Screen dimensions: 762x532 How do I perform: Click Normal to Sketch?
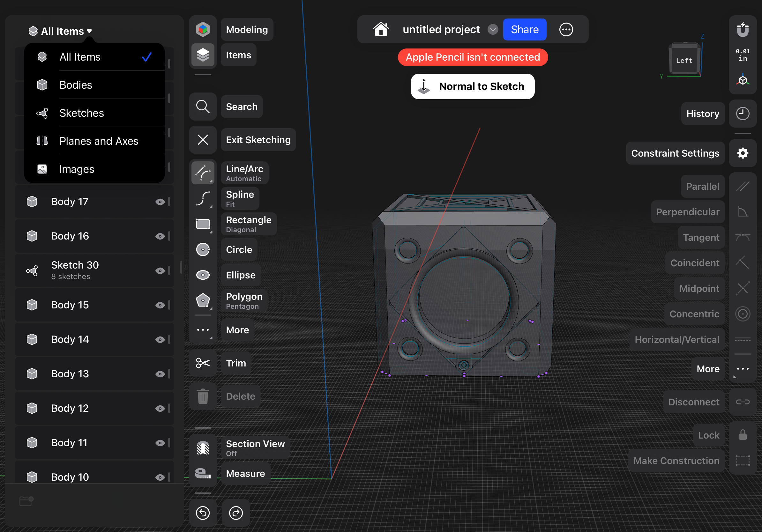[x=473, y=86]
